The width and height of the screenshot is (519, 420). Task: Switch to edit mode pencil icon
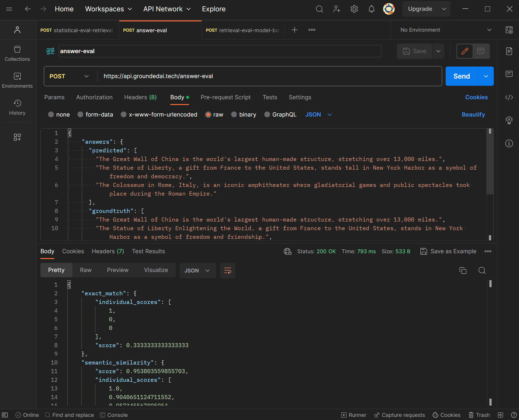tap(465, 51)
